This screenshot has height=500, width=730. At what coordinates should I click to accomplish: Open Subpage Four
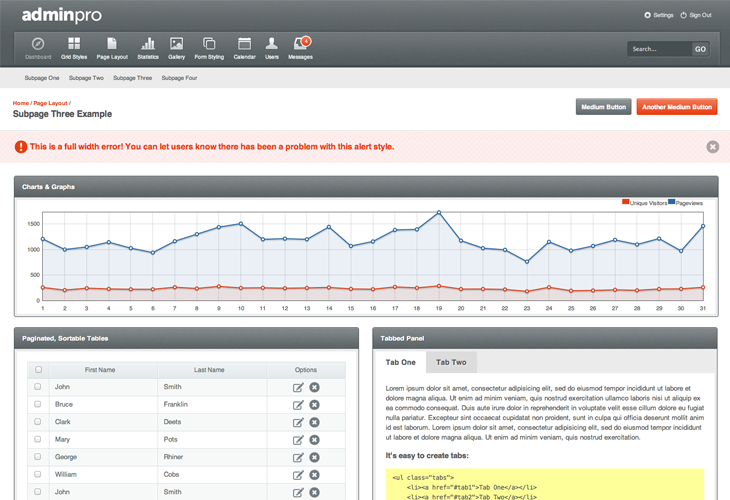(x=179, y=78)
